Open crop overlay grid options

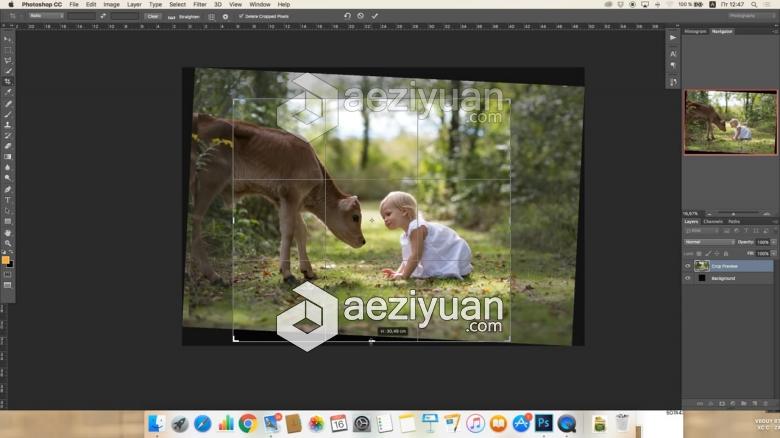pyautogui.click(x=211, y=16)
